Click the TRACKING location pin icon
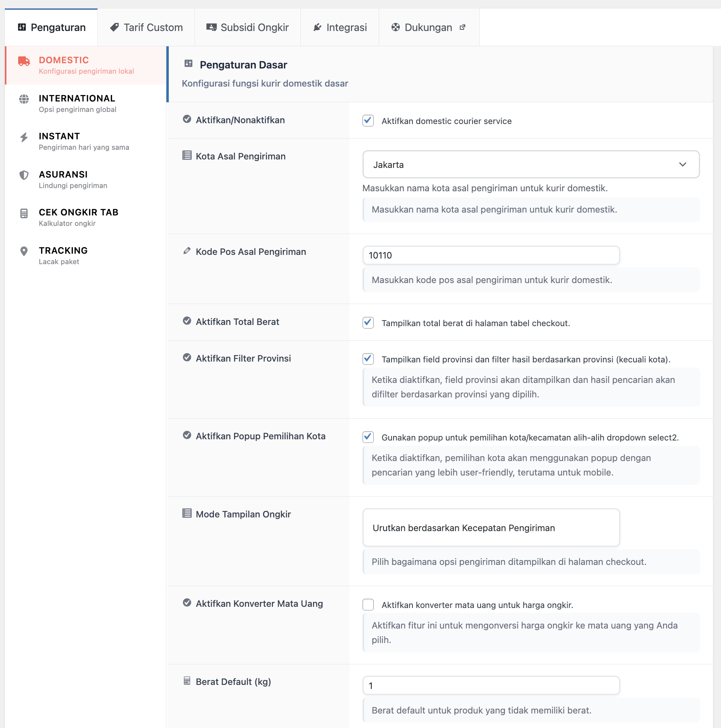 coord(24,251)
